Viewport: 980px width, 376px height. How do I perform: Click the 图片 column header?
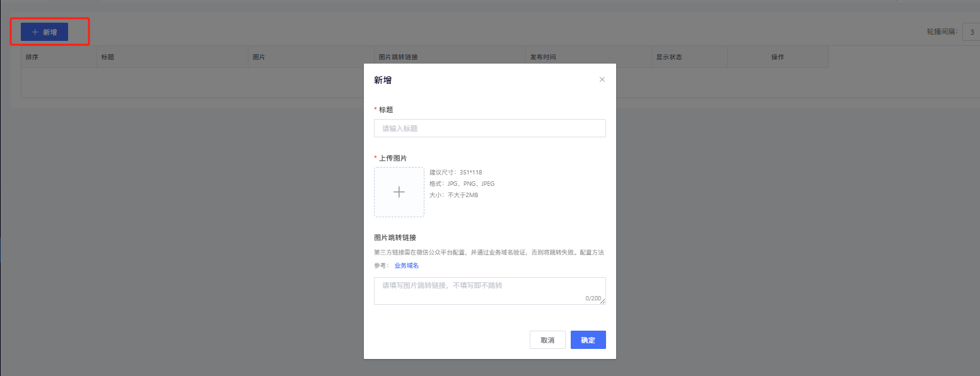click(x=259, y=57)
